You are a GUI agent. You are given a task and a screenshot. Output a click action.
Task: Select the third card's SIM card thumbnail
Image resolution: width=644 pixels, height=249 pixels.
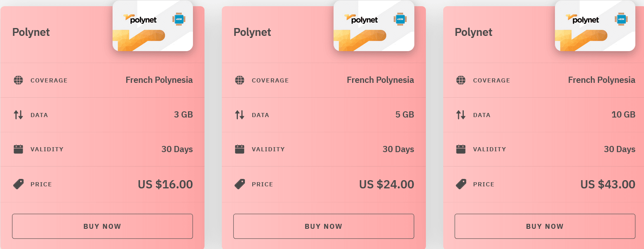(595, 26)
